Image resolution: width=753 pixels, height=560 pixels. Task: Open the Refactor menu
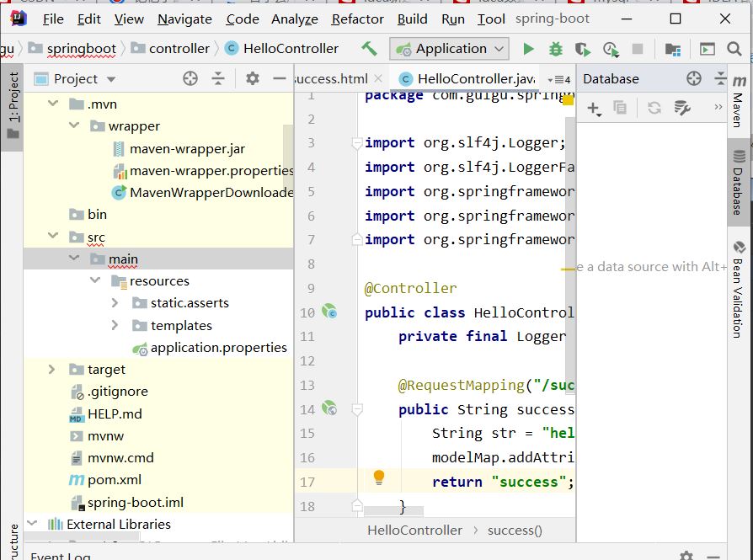pyautogui.click(x=357, y=19)
